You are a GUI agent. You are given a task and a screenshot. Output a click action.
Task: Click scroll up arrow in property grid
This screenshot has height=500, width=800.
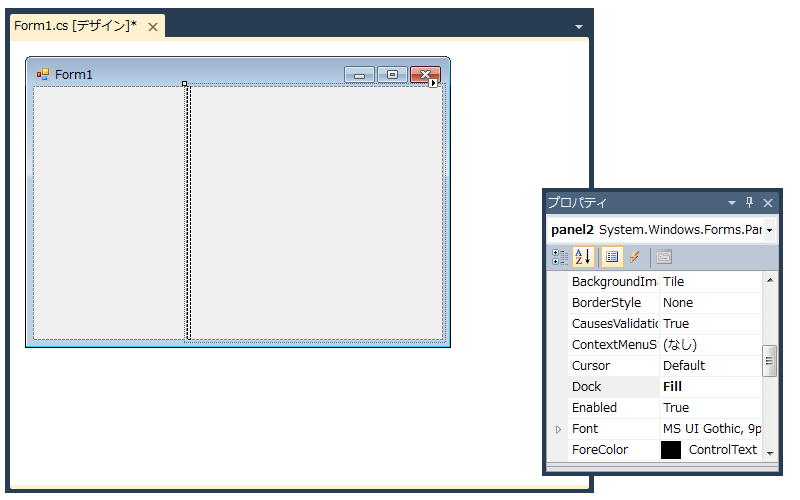(x=770, y=280)
